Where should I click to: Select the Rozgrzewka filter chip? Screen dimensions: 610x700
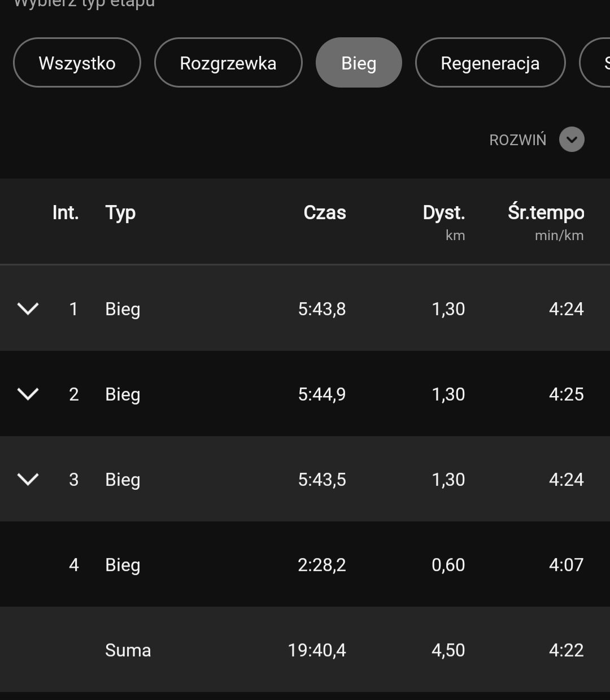[228, 63]
